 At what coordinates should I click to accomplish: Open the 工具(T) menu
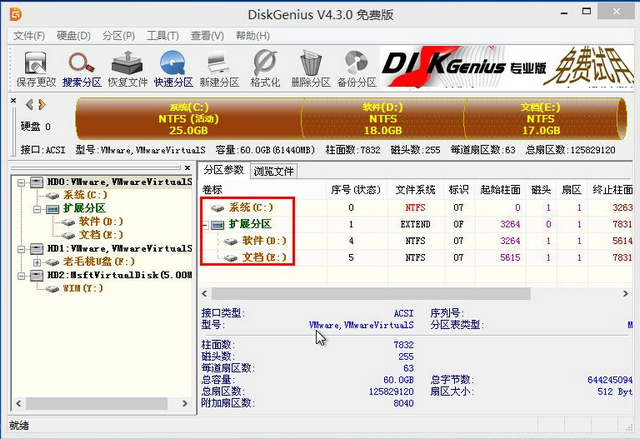163,36
